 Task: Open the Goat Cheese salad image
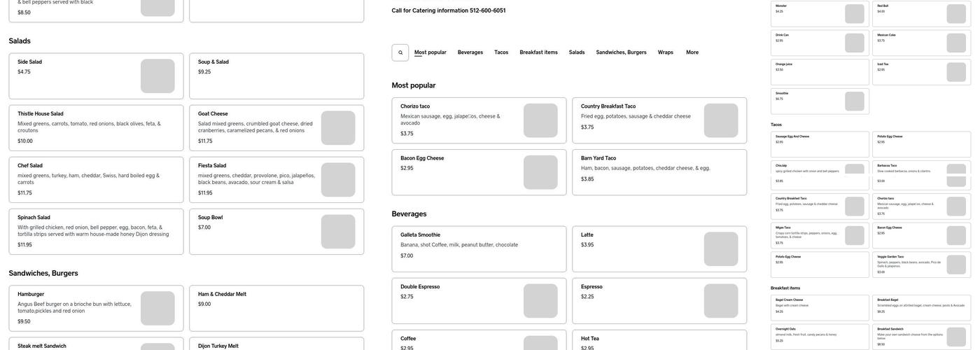click(x=338, y=128)
